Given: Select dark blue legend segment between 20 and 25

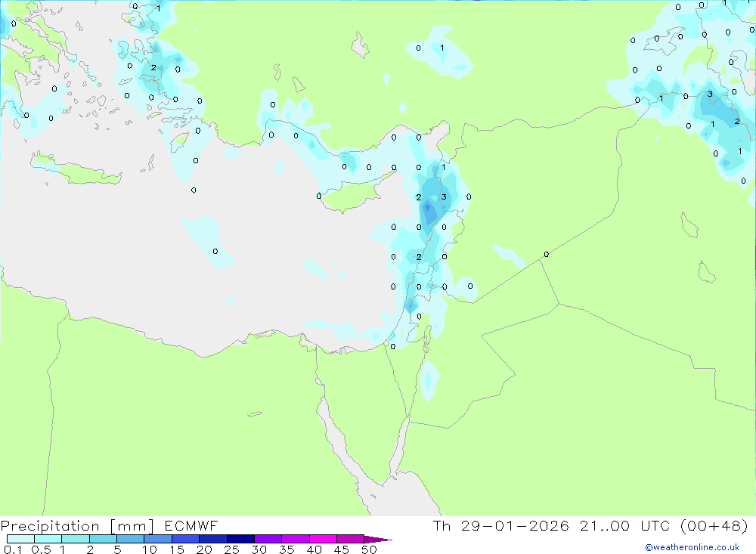Looking at the screenshot, I should (212, 539).
